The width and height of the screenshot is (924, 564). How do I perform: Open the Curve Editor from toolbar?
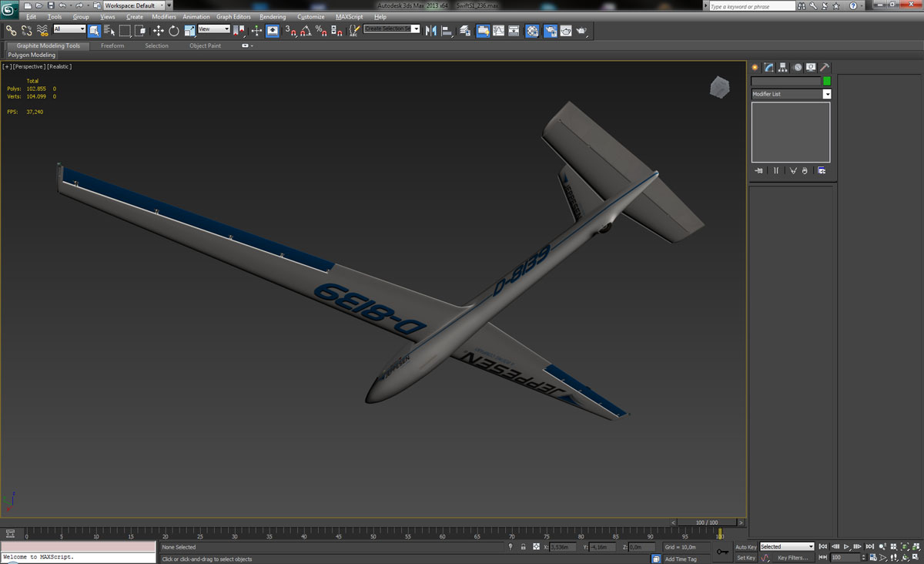[498, 31]
